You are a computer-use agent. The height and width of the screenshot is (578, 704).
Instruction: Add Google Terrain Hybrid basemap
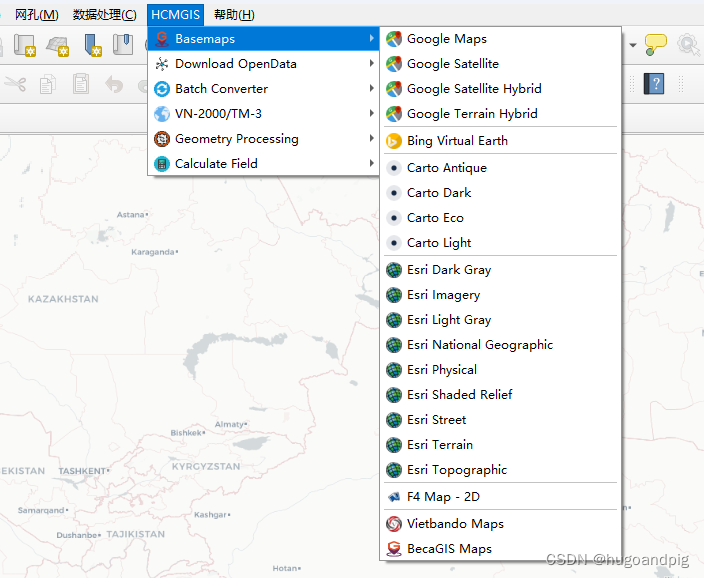(x=500, y=114)
